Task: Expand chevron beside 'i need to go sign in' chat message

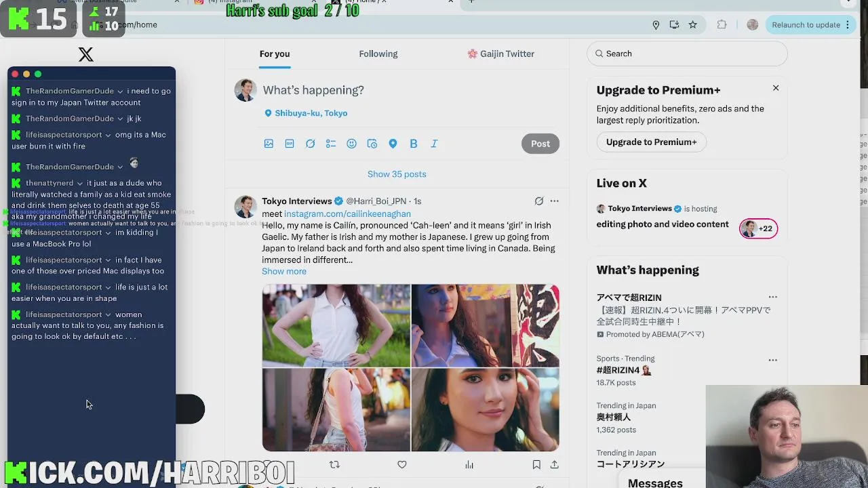Action: (120, 91)
